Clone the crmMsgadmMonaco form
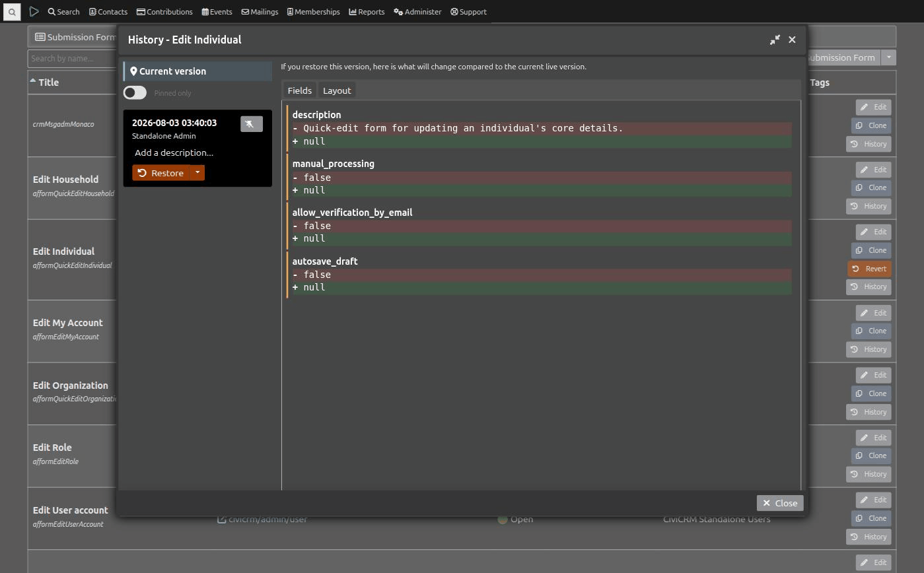 coord(871,125)
